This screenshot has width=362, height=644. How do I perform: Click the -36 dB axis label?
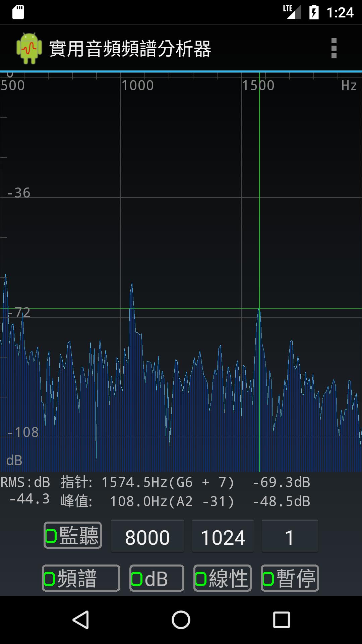click(19, 193)
